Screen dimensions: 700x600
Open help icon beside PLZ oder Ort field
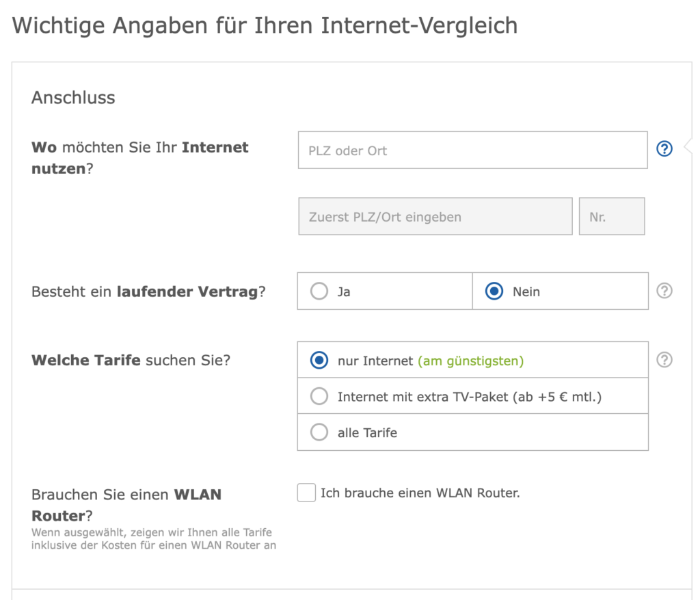pos(664,148)
